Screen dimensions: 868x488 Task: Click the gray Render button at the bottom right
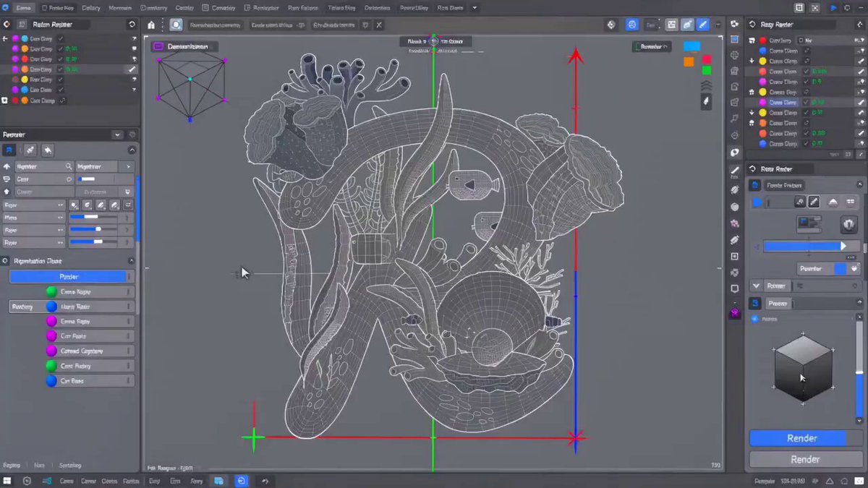(805, 459)
